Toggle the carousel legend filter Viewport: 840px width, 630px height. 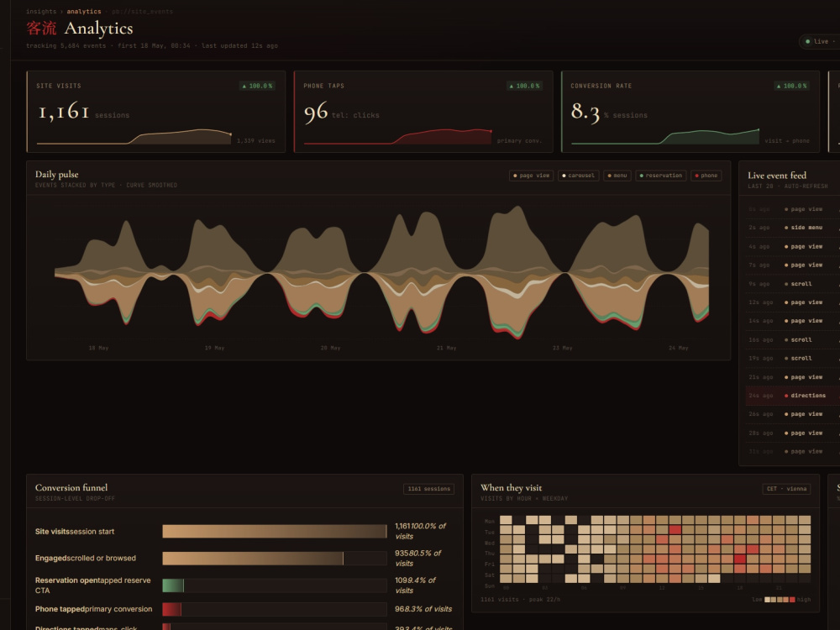[x=578, y=176]
